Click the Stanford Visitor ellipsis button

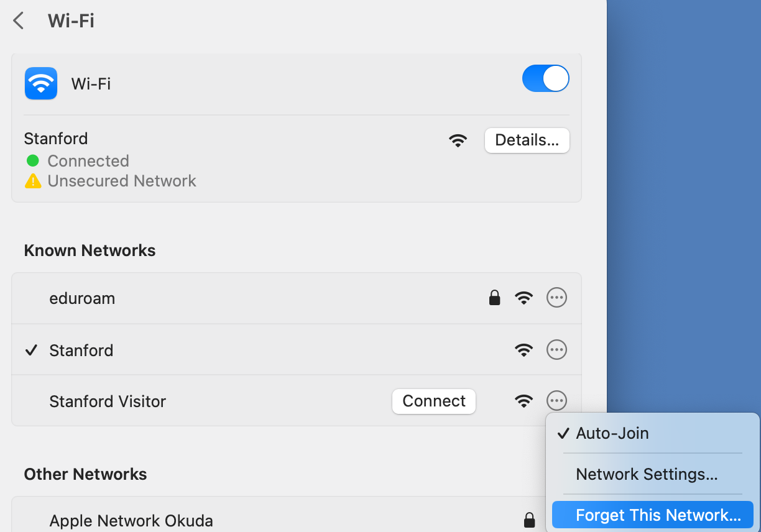pyautogui.click(x=556, y=401)
